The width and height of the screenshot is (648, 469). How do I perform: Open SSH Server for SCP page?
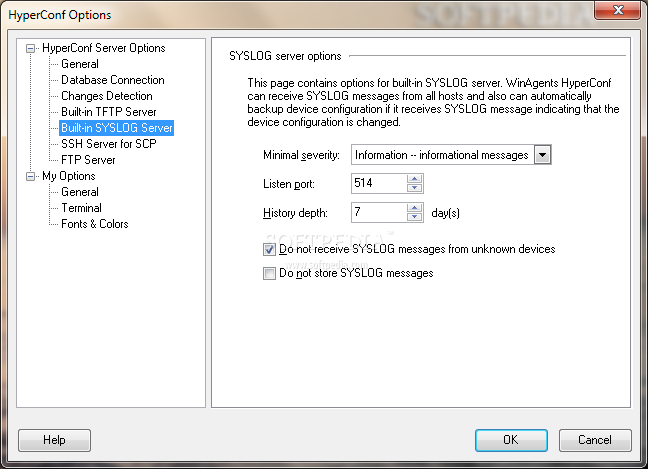[109, 144]
